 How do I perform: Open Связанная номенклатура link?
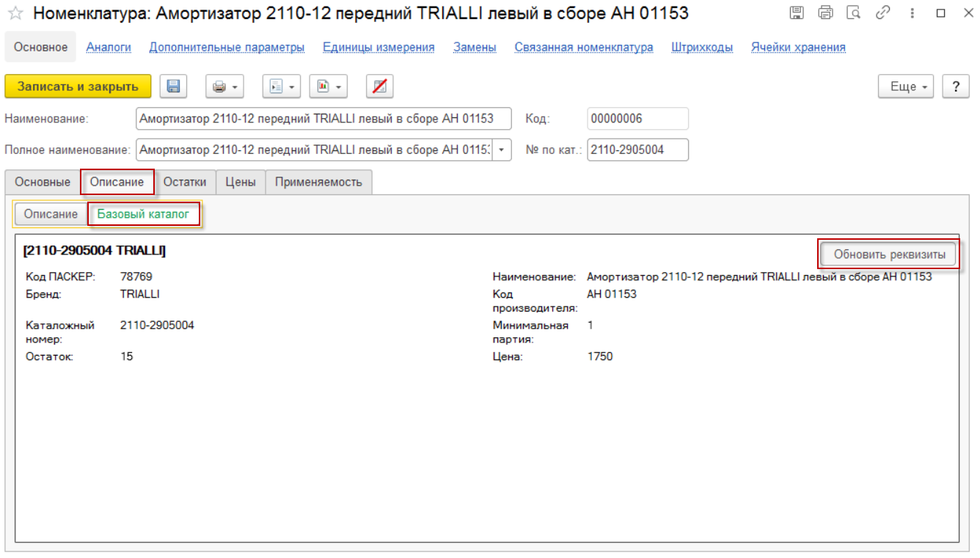pos(584,47)
